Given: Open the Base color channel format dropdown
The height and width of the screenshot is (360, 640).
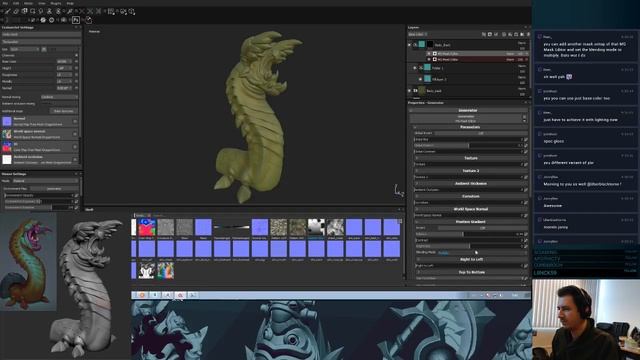Looking at the screenshot, I should coord(64,62).
